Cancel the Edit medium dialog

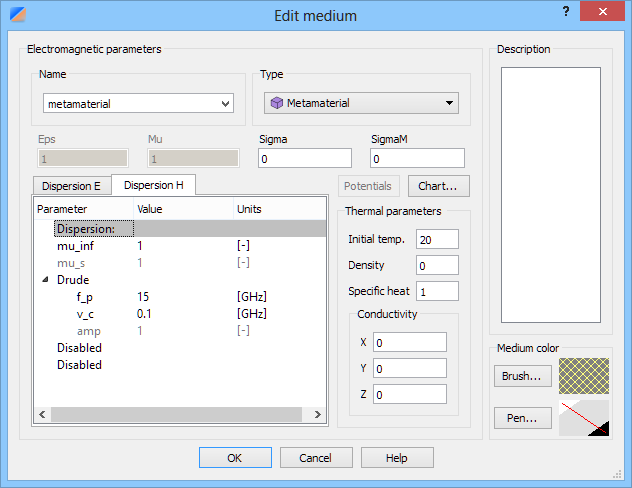pos(315,458)
